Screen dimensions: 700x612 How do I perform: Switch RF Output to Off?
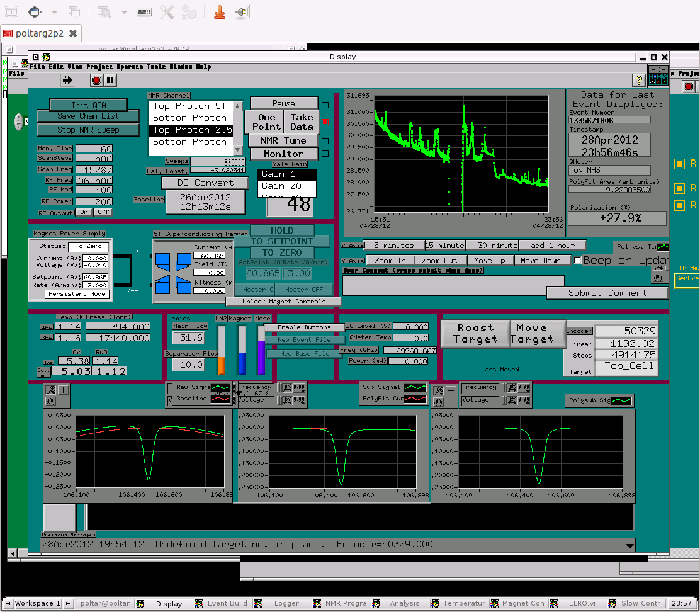103,212
